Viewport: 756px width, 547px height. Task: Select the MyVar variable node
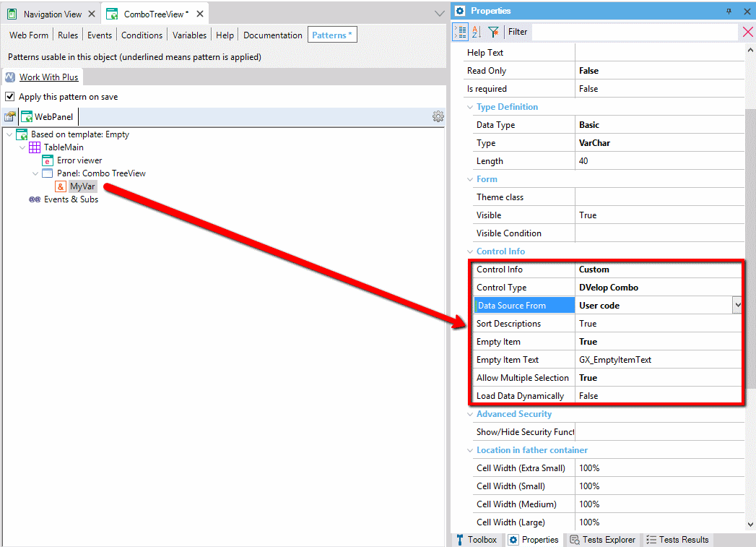(x=82, y=186)
